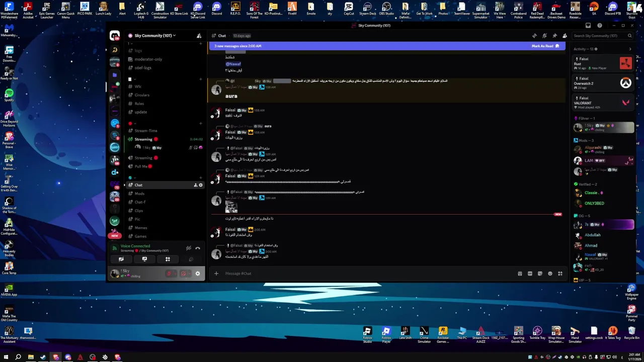Open the moderator-only channel
644x362 pixels.
pyautogui.click(x=165, y=59)
